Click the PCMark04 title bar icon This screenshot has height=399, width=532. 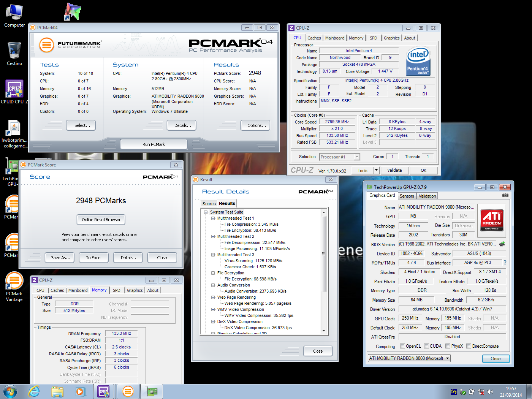point(33,28)
